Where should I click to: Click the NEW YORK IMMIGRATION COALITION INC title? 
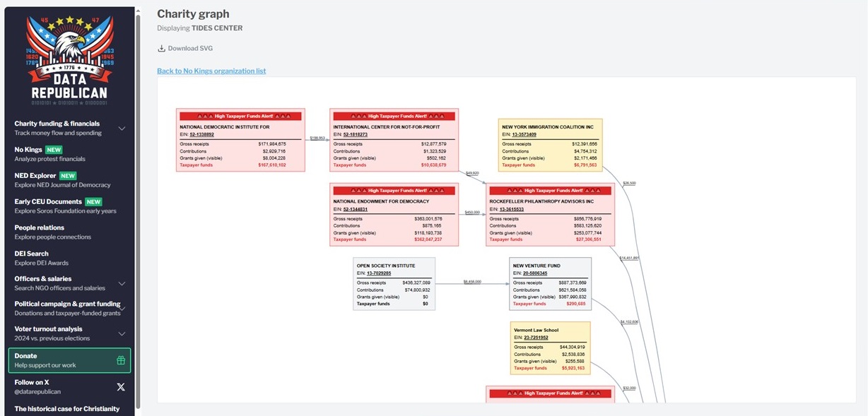(549, 127)
